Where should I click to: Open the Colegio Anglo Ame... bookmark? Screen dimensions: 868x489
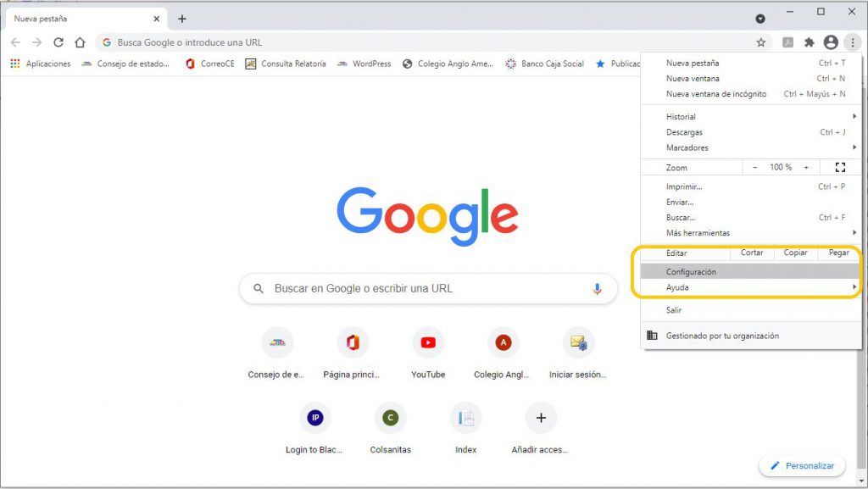click(448, 64)
